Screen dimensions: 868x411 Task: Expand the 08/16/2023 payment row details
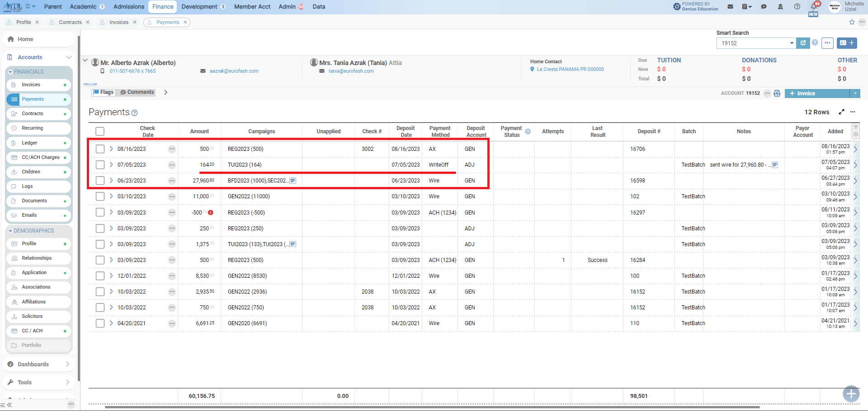click(111, 149)
